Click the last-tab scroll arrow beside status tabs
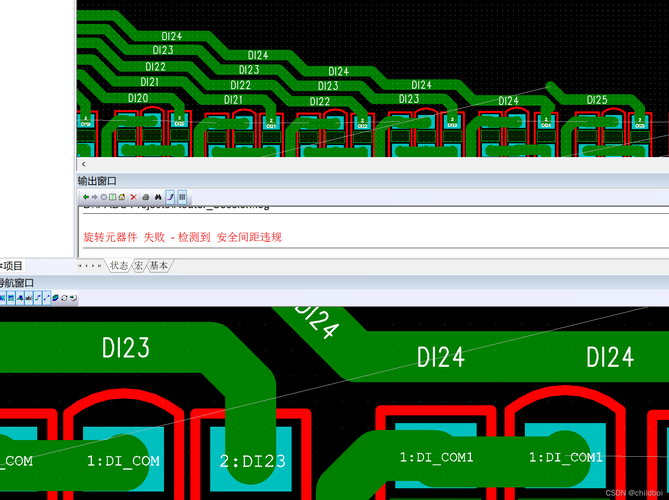The height and width of the screenshot is (500, 669). pyautogui.click(x=100, y=266)
